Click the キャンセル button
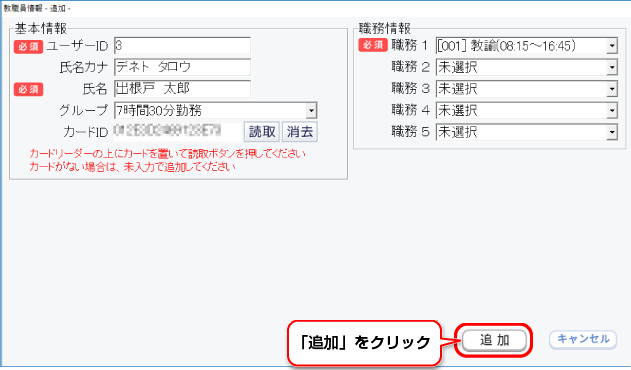This screenshot has height=370, width=631. (583, 339)
